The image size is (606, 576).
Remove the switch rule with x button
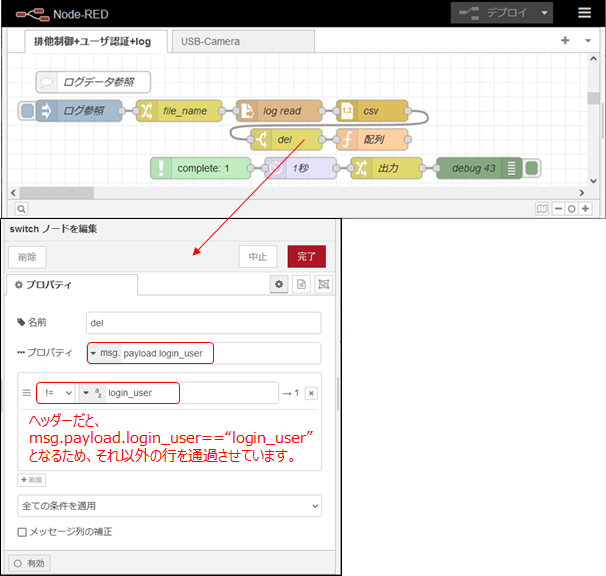[311, 393]
